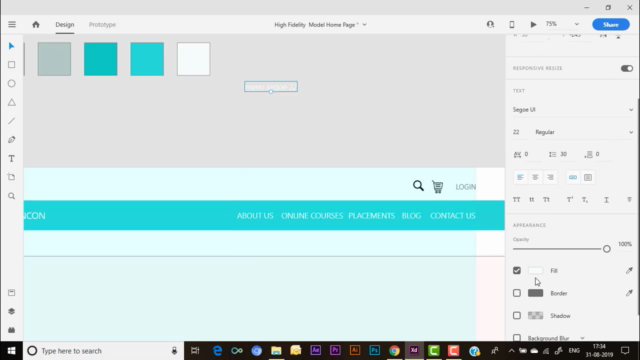Click the character spacing value field
The image size is (640, 360).
[x=532, y=154]
